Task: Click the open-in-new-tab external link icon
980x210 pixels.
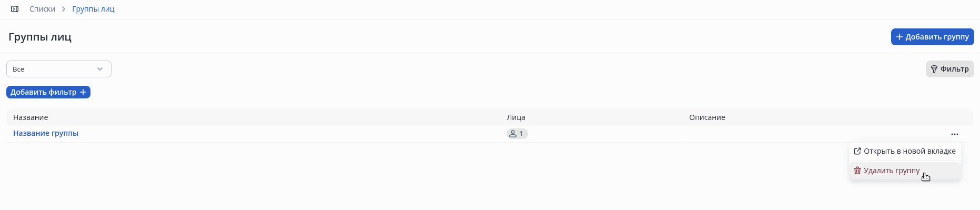Action: point(857,151)
